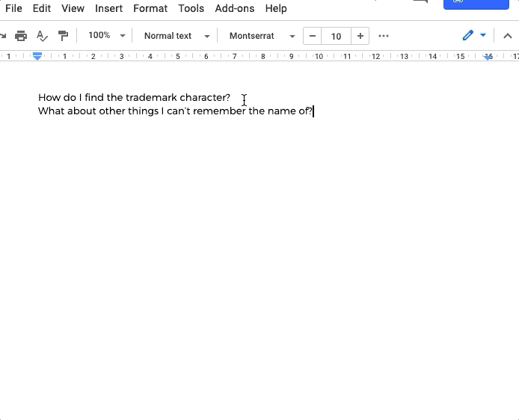Click the Print icon
This screenshot has height=420, width=519.
click(x=21, y=36)
